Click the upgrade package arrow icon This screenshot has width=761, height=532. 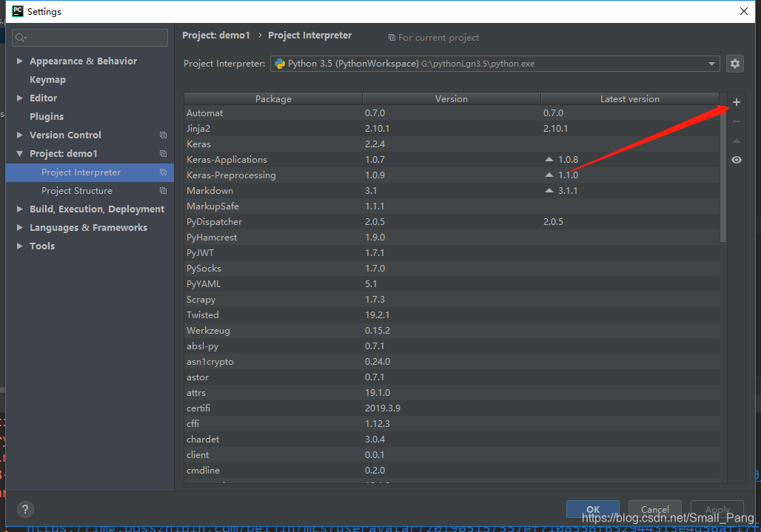pos(737,141)
